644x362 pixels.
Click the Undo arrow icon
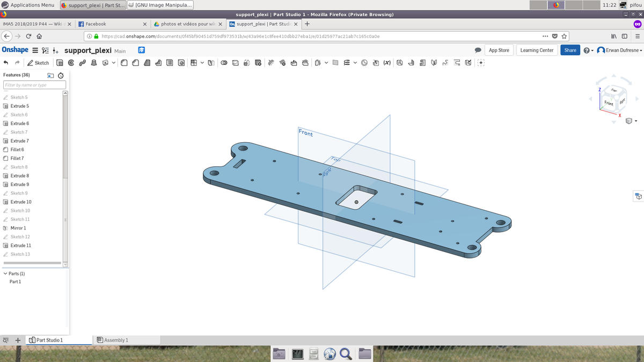coord(6,63)
